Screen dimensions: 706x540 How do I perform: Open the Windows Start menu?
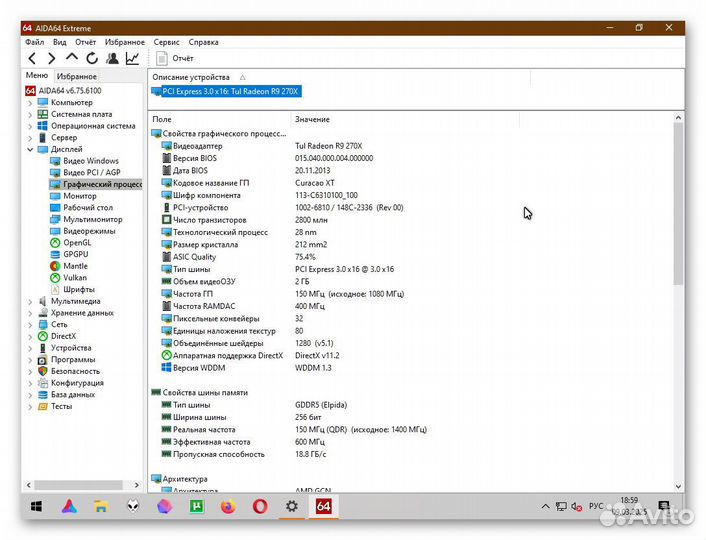pos(36,506)
